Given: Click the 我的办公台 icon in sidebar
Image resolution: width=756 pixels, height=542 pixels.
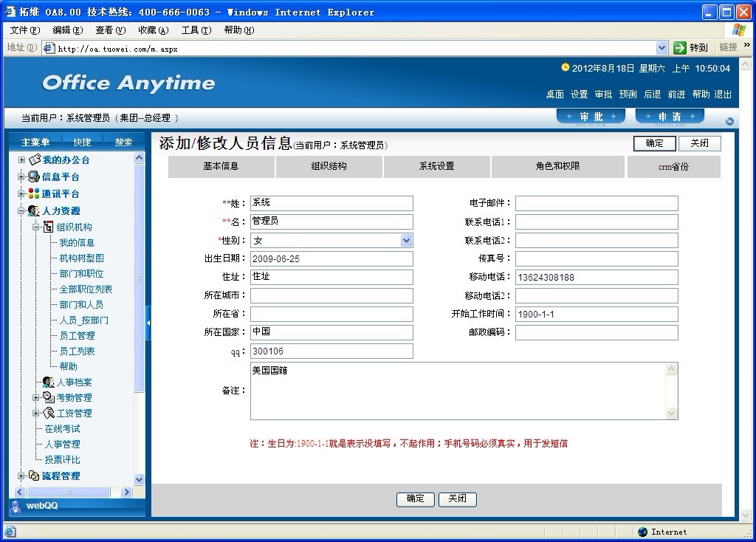Looking at the screenshot, I should point(34,159).
